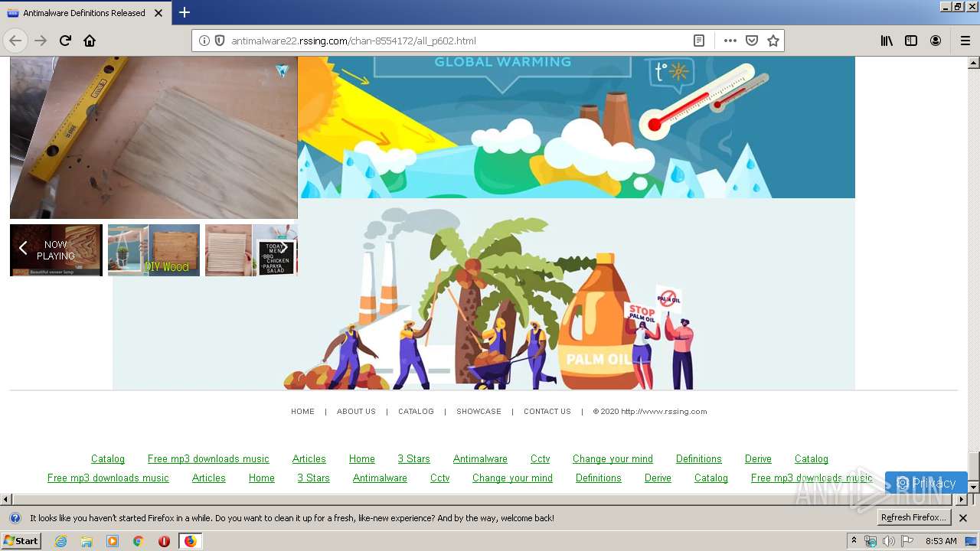The image size is (980, 551).
Task: Launch Google Chrome from taskbar
Action: [x=139, y=541]
